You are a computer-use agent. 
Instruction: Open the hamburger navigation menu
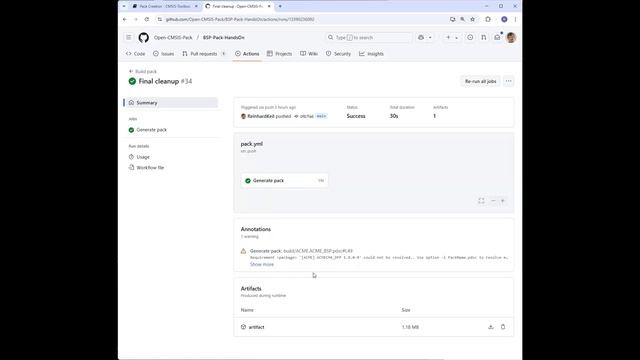coord(129,38)
